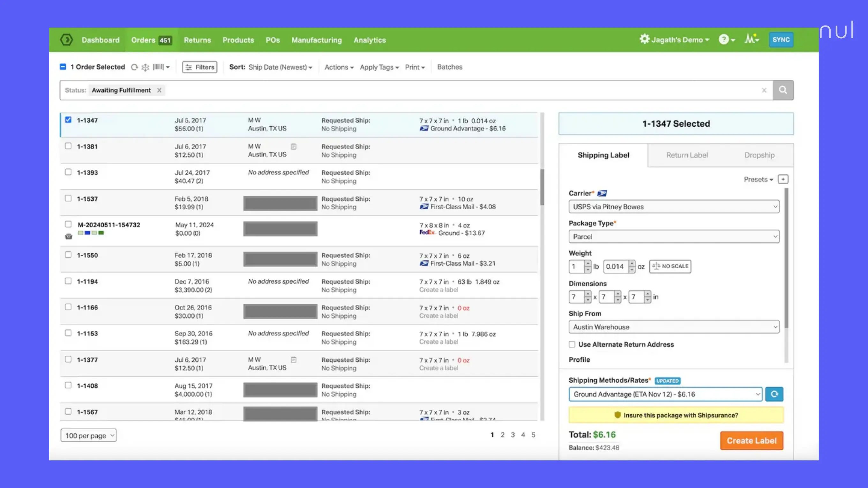Click the NO SCALE weight scale button
Screen dimensions: 868x488
pos(670,266)
